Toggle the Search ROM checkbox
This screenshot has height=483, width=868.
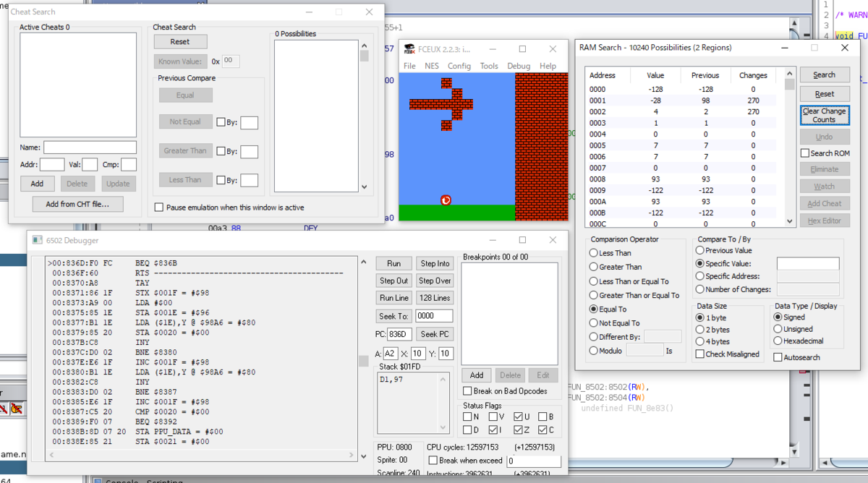point(804,153)
